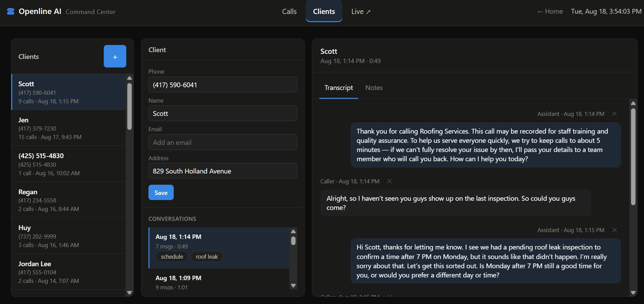Select client Huy
The image size is (644, 304).
click(69, 236)
